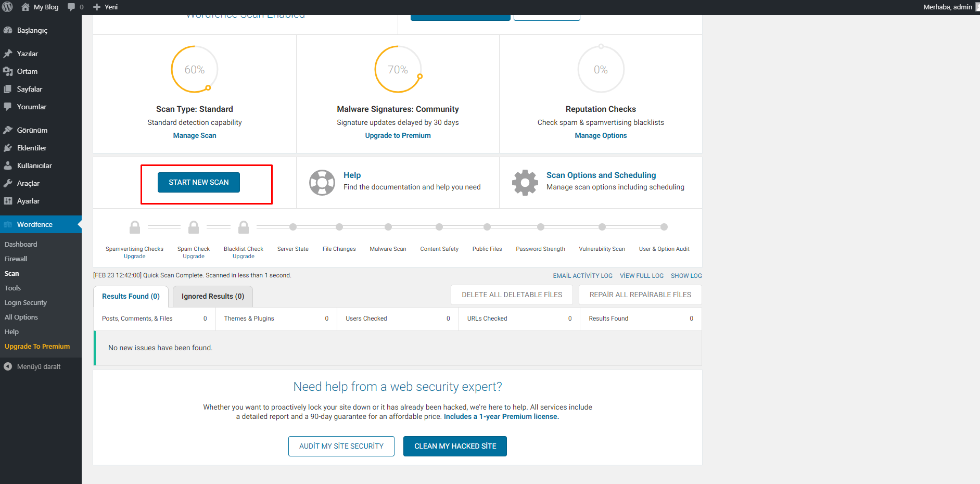Click Audit My Site Security button

tap(341, 446)
